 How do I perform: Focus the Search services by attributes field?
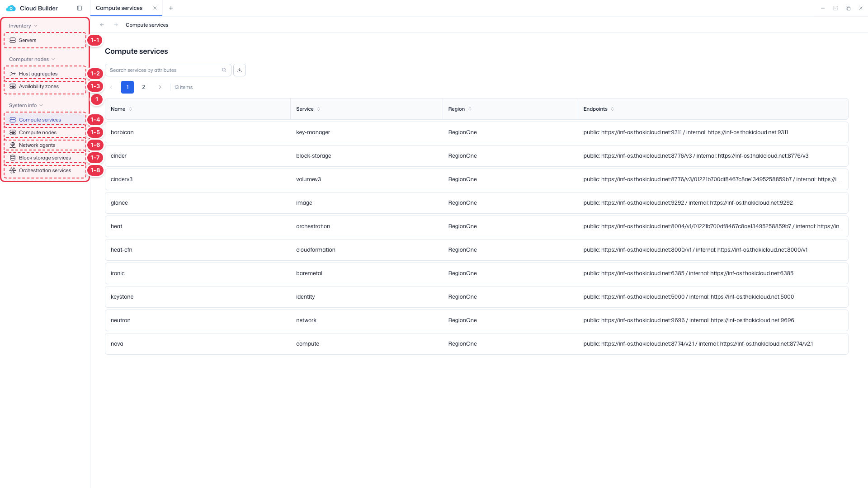pos(168,70)
